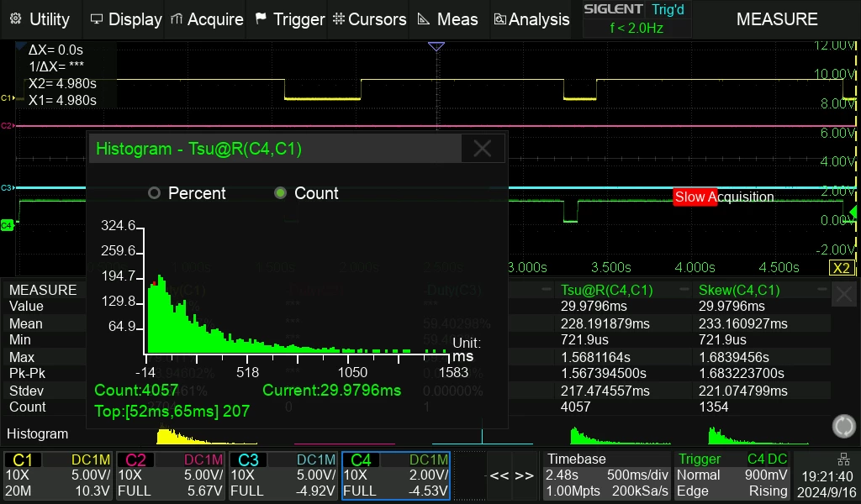Click the left double-arrow navigation button
The image size is (861, 504).
(x=499, y=475)
